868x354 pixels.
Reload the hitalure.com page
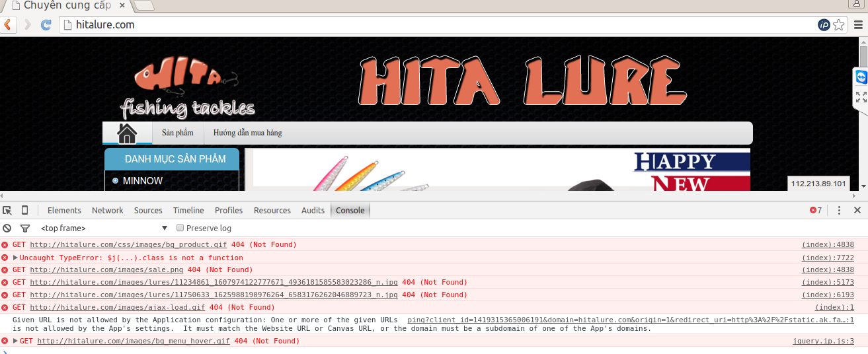pos(46,24)
